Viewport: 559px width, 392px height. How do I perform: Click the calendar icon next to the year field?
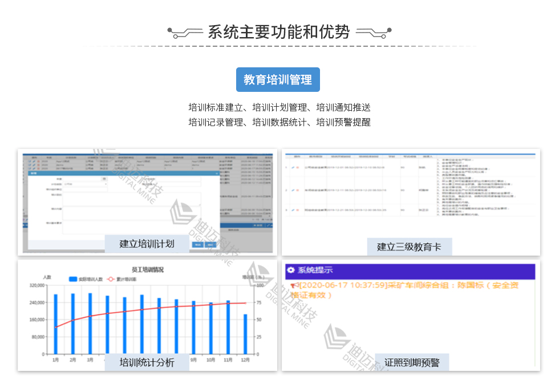click(x=104, y=179)
